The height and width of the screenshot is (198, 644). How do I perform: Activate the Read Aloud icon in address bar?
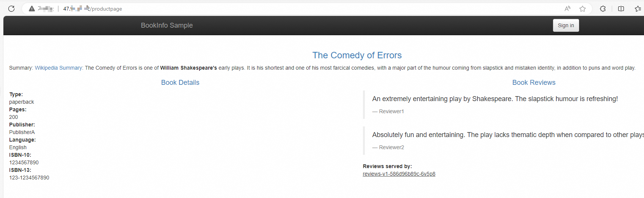pyautogui.click(x=567, y=9)
